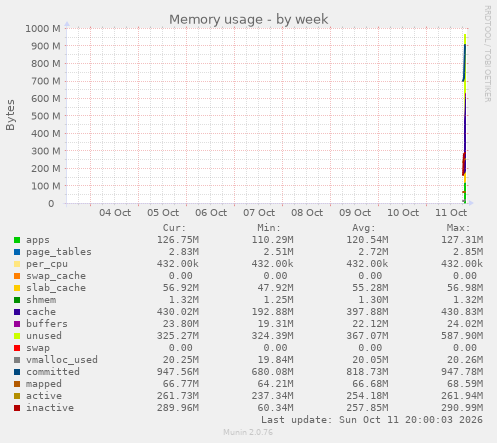Screen dimensions: 497x443
Task: Click the 'per_cpu' legend label
Action: point(47,264)
